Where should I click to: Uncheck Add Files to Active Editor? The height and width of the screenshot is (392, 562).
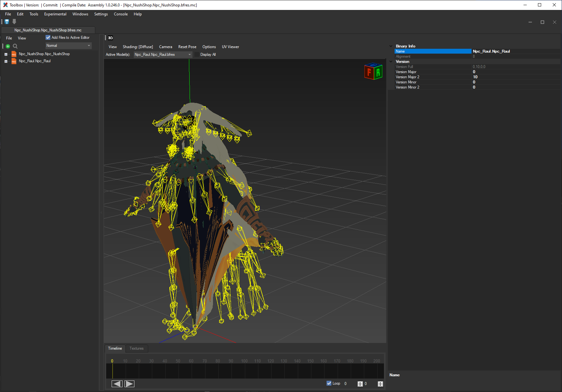[x=48, y=38]
